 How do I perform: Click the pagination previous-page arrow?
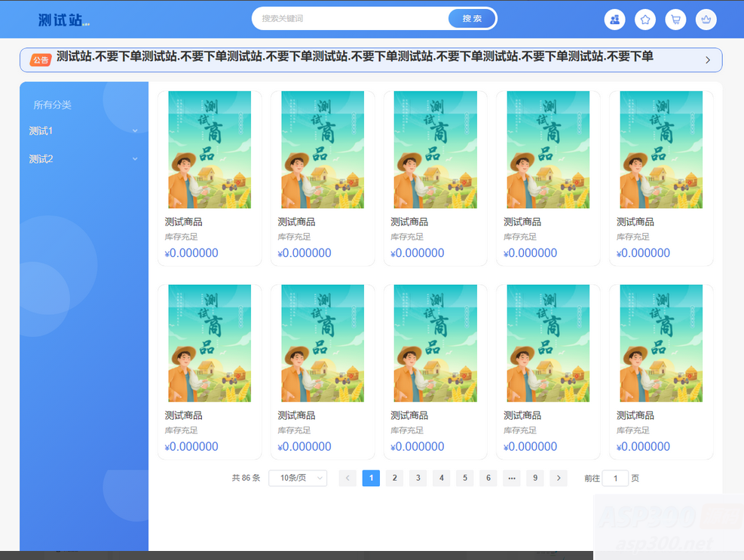[x=348, y=478]
